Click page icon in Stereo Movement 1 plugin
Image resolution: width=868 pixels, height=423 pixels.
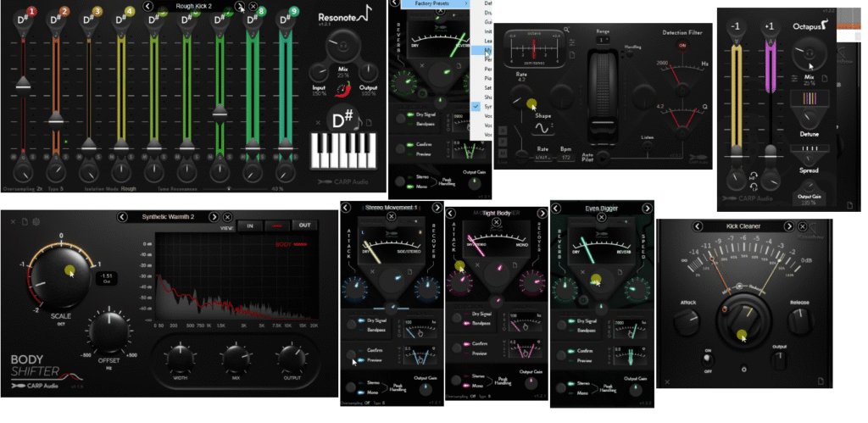pos(409,272)
